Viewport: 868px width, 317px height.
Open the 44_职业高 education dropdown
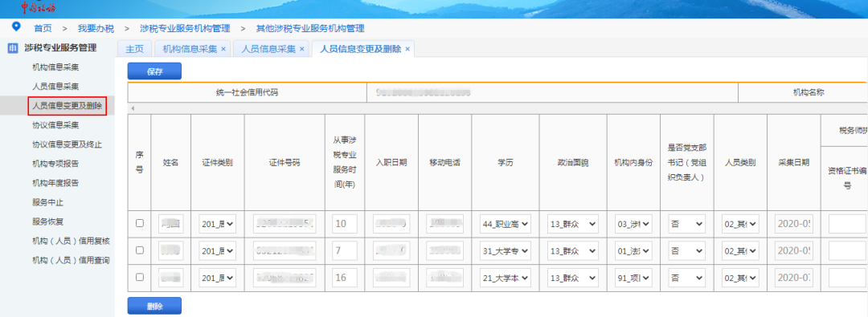pos(506,224)
